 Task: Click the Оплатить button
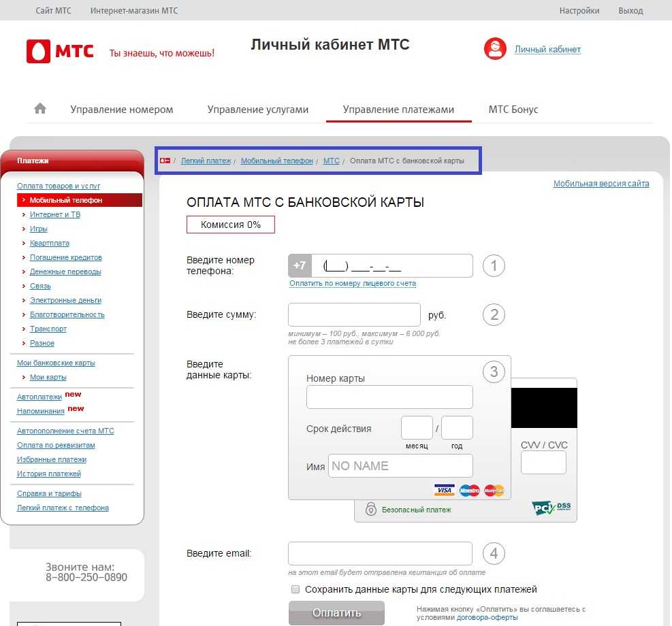click(x=336, y=612)
